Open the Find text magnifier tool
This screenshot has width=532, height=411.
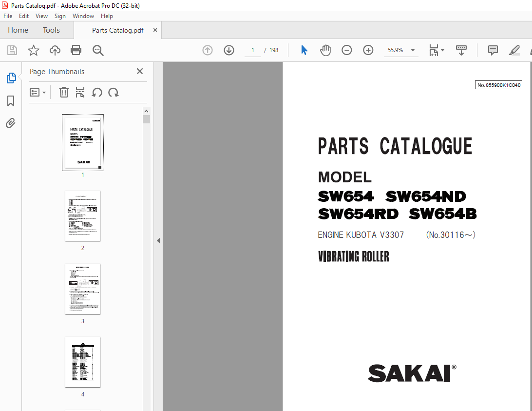[x=98, y=50]
